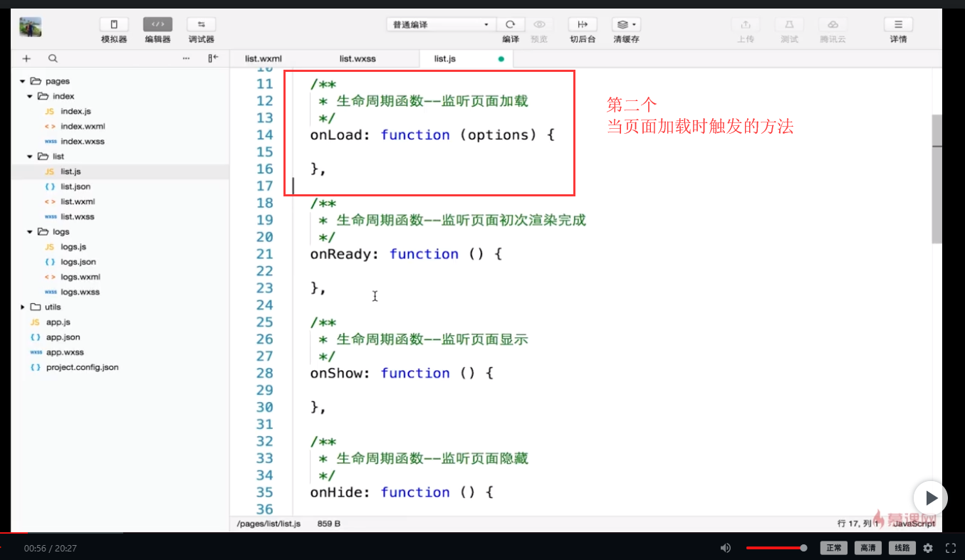The height and width of the screenshot is (560, 965).
Task: Click the 预览 preview eye icon
Action: tap(539, 24)
